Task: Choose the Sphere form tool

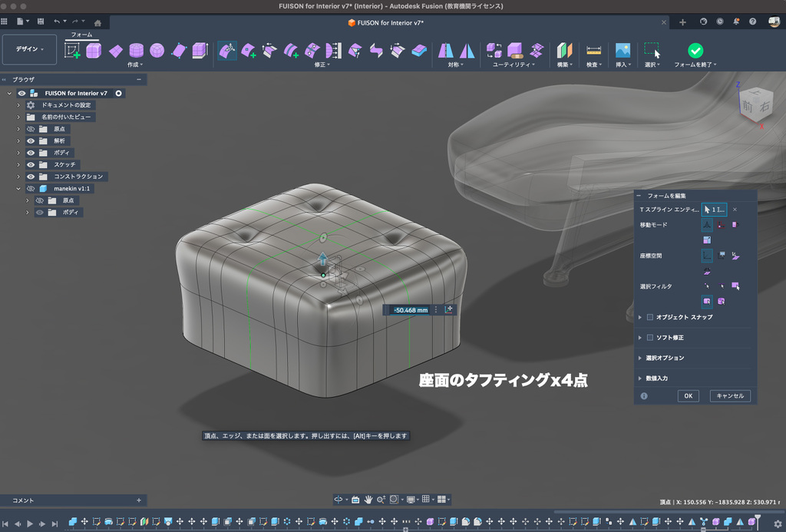Action: (x=157, y=51)
